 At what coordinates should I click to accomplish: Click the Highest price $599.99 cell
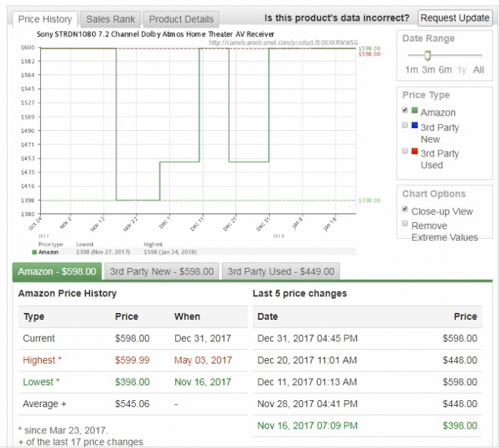[x=132, y=360]
